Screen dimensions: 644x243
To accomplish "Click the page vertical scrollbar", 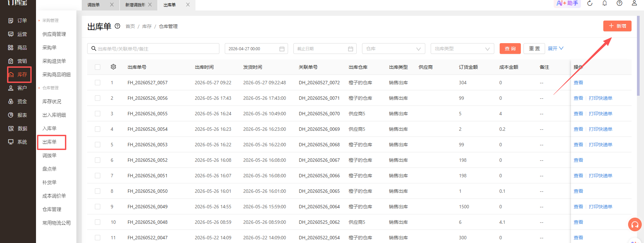I will coord(638,56).
